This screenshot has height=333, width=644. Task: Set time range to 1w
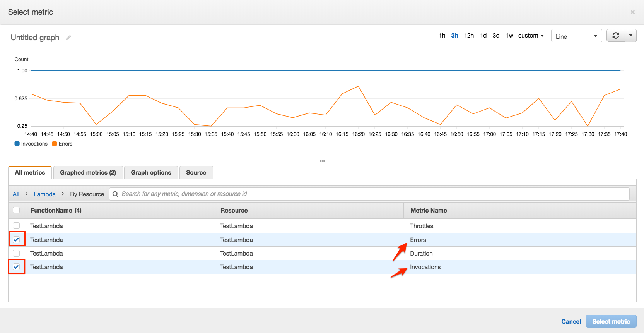[x=509, y=36]
